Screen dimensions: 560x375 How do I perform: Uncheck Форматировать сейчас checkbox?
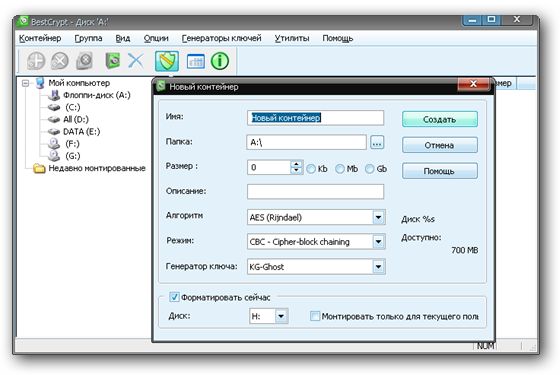click(x=174, y=297)
